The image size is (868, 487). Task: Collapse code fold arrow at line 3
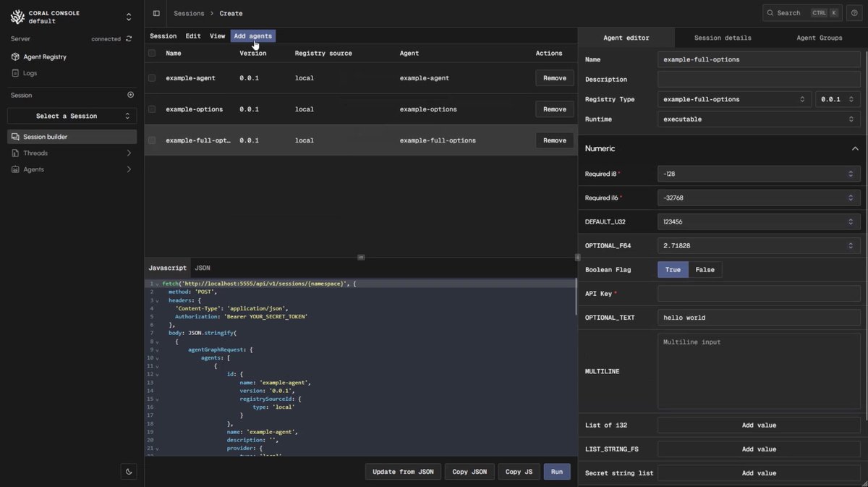point(157,300)
